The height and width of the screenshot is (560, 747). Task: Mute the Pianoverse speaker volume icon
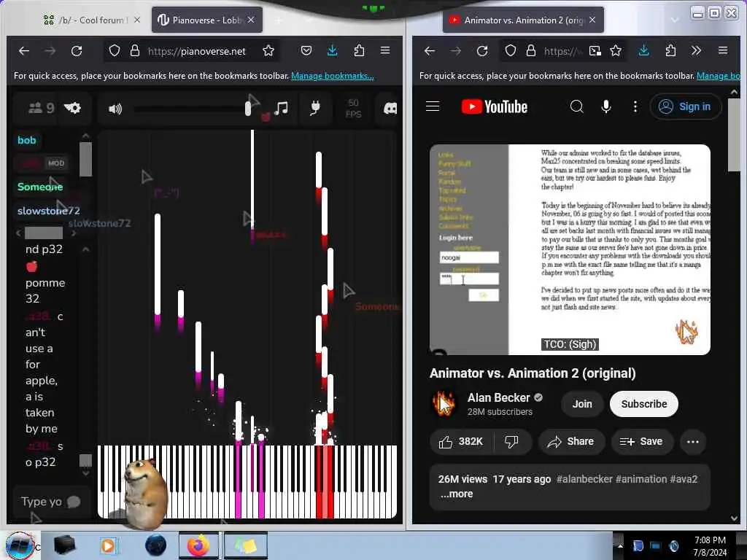point(115,109)
